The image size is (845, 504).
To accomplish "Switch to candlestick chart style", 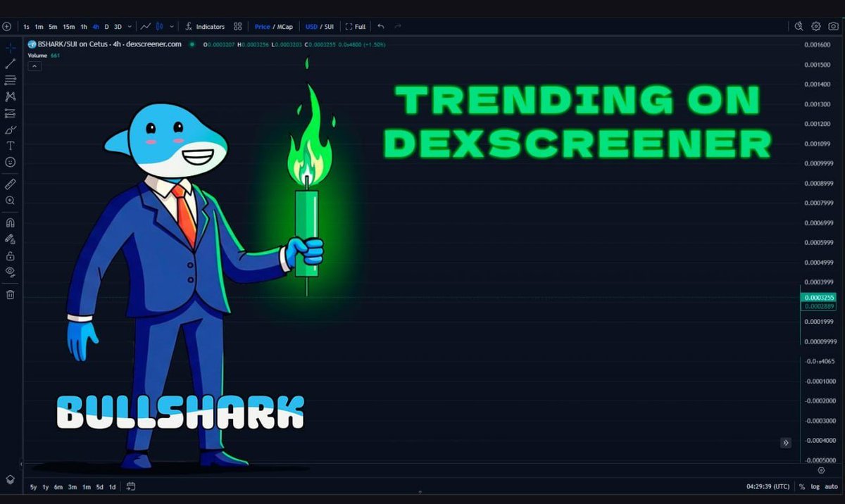I will pos(160,27).
